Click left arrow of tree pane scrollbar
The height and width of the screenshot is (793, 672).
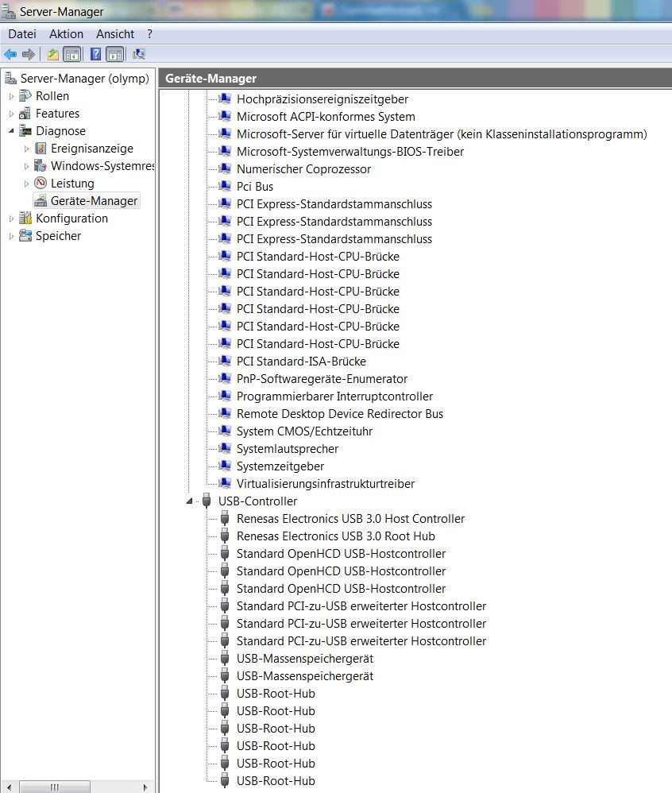pos(9,787)
